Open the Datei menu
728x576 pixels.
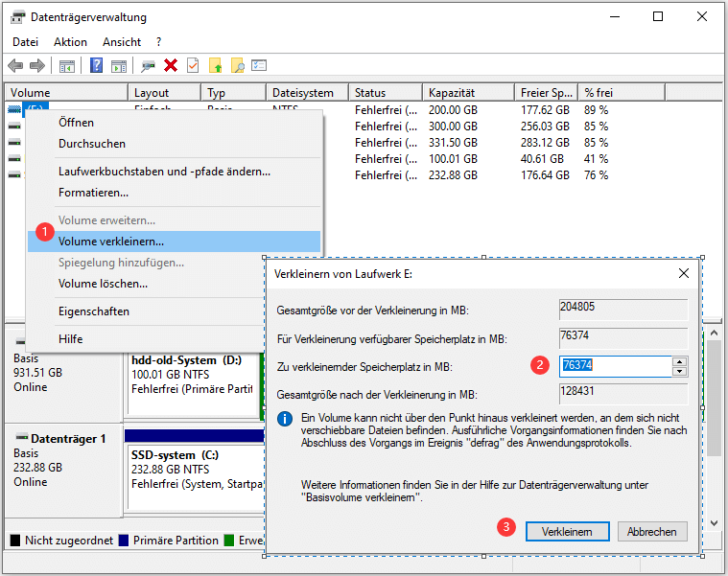(26, 42)
